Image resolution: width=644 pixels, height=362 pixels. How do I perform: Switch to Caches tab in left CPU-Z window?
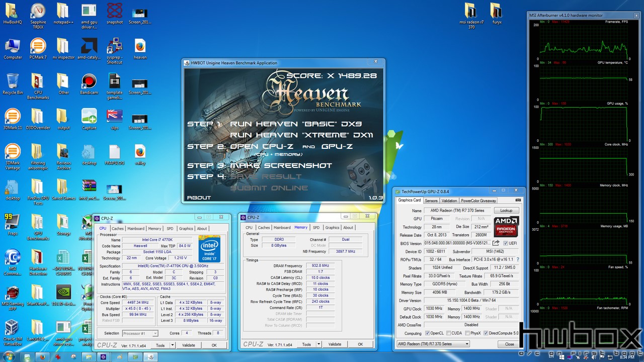coord(118,228)
